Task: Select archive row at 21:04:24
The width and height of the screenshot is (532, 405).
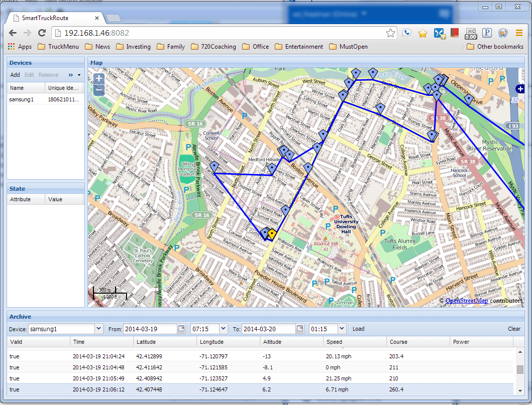Action: point(260,356)
